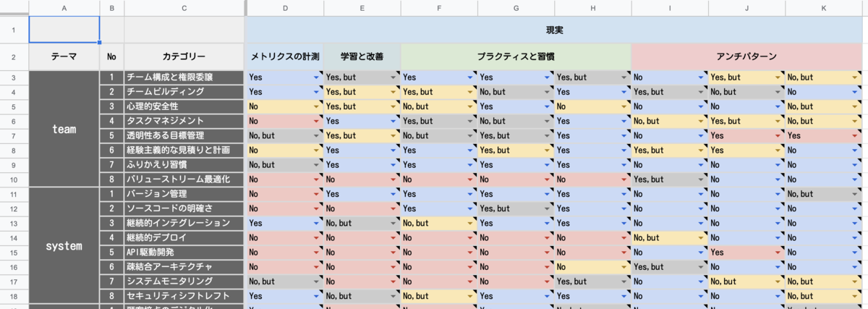Select row header 10

click(14, 179)
